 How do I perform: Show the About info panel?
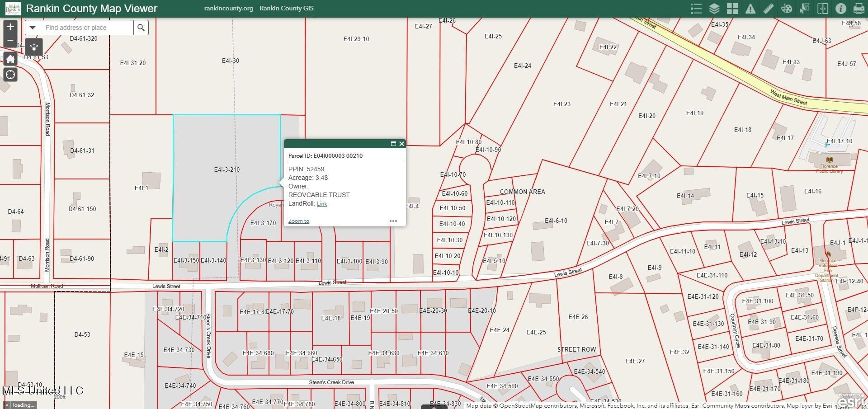(x=841, y=9)
